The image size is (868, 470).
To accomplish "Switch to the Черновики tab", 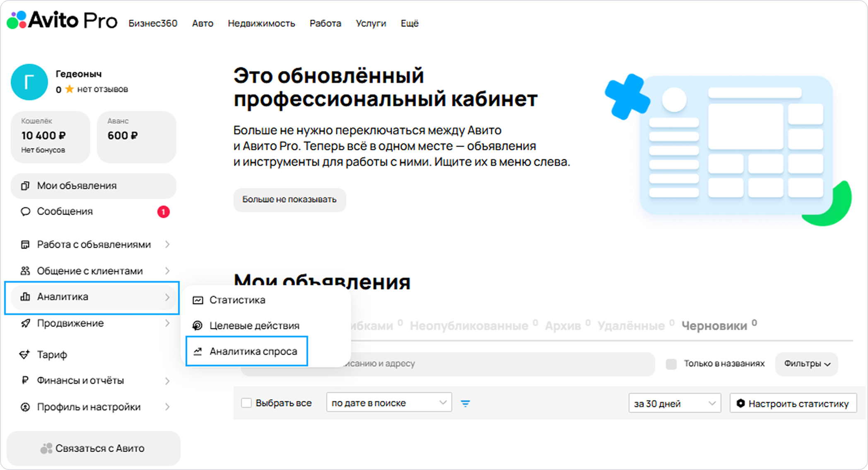I will [714, 326].
